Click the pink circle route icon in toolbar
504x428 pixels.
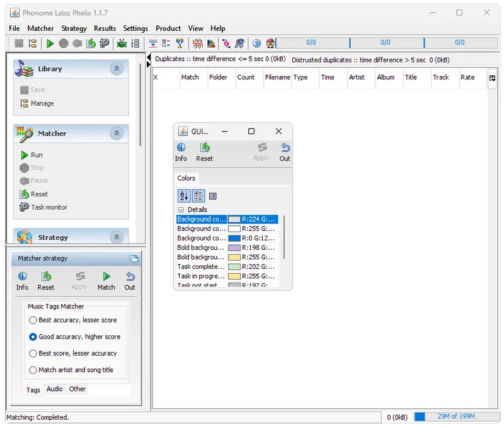226,43
